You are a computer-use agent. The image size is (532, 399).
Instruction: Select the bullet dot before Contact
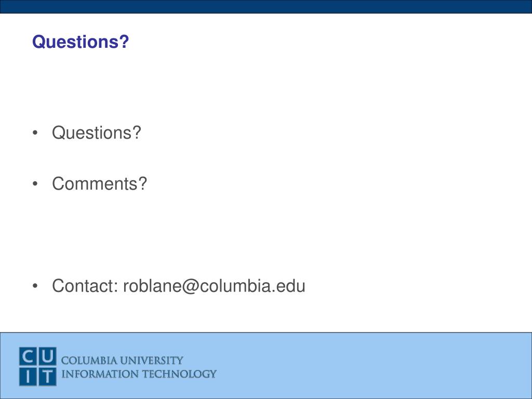(x=35, y=286)
